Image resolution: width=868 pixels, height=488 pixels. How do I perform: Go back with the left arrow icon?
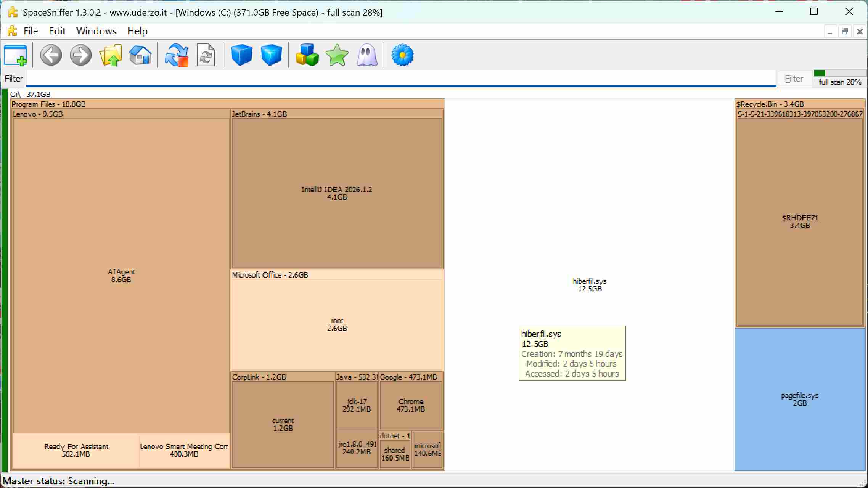pos(51,55)
